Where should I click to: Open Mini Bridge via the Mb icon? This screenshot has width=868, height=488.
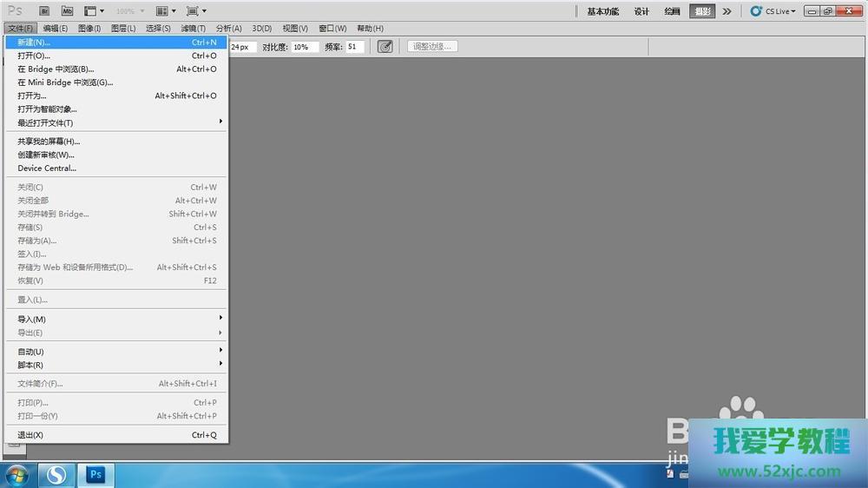(x=67, y=11)
